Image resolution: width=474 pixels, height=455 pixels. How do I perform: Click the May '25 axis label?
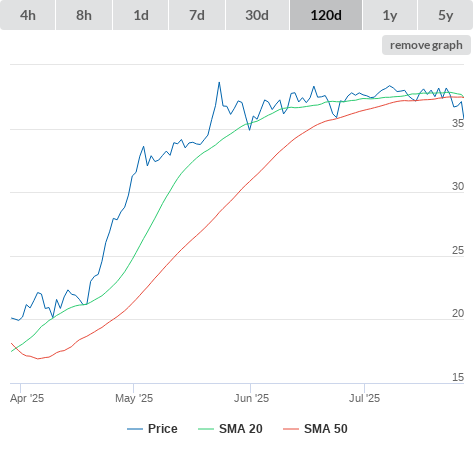coord(134,398)
